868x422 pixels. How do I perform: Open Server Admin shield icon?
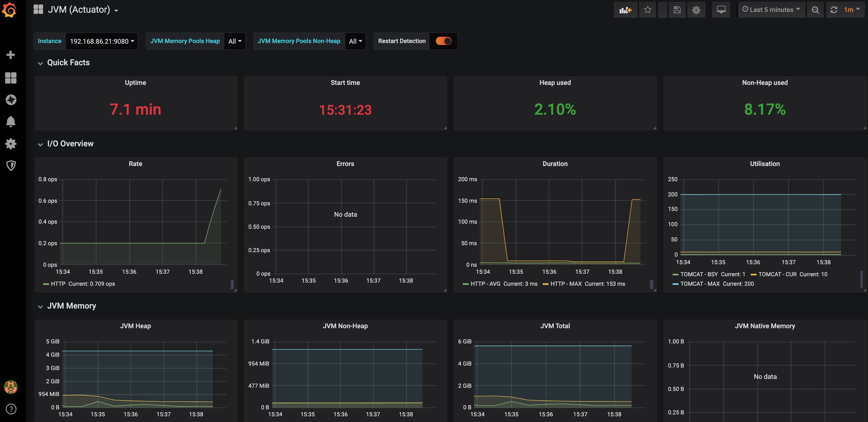11,165
